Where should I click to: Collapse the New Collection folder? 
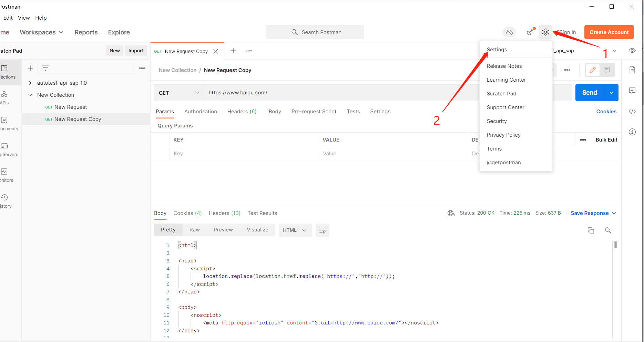[30, 95]
